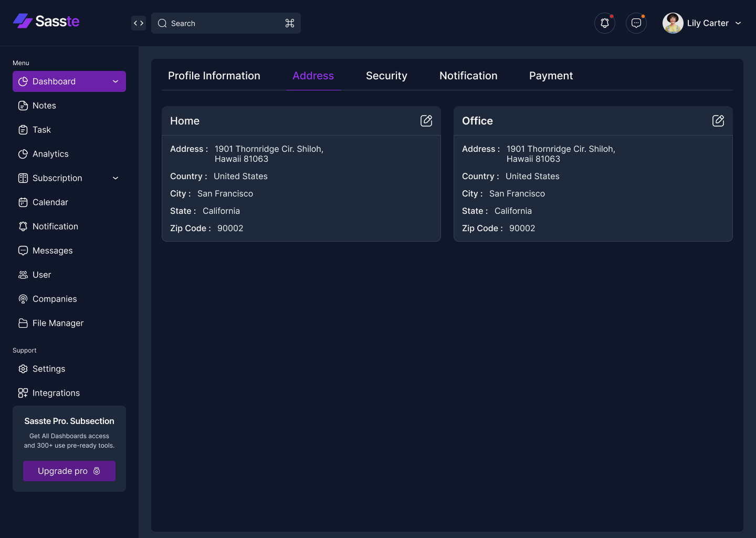The width and height of the screenshot is (756, 538).
Task: Switch to the Security tab
Action: tap(386, 76)
